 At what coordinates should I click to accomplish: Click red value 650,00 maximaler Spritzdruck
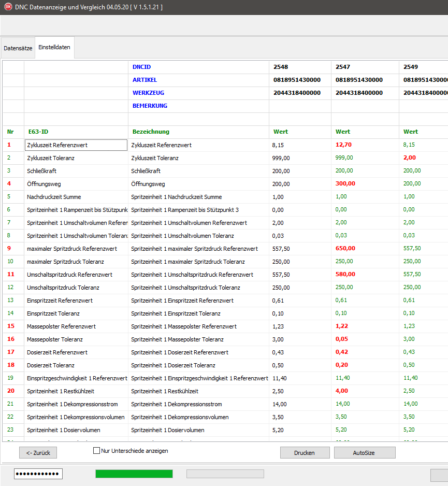click(345, 249)
